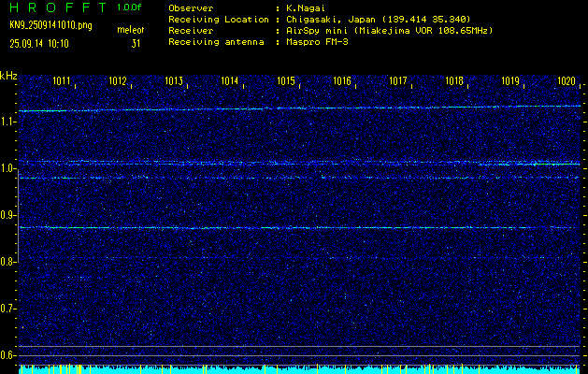Click the 1015 time marker
Image resolution: width=588 pixels, height=374 pixels.
(286, 80)
